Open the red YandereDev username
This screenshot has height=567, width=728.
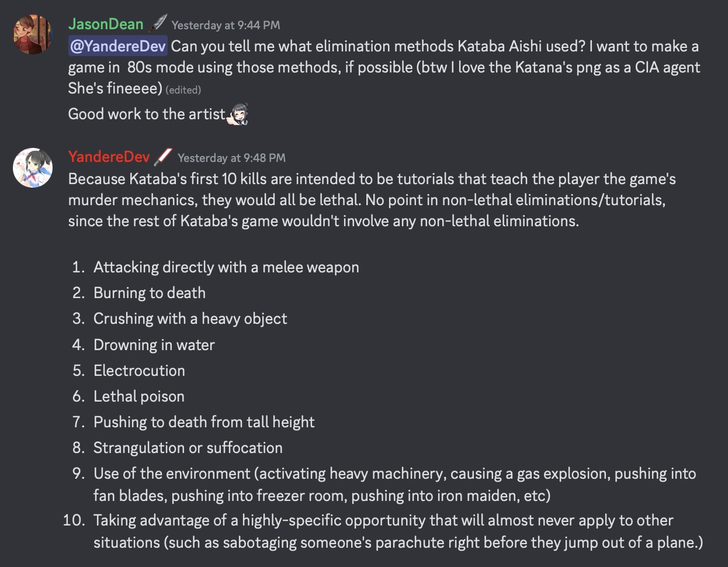click(109, 157)
